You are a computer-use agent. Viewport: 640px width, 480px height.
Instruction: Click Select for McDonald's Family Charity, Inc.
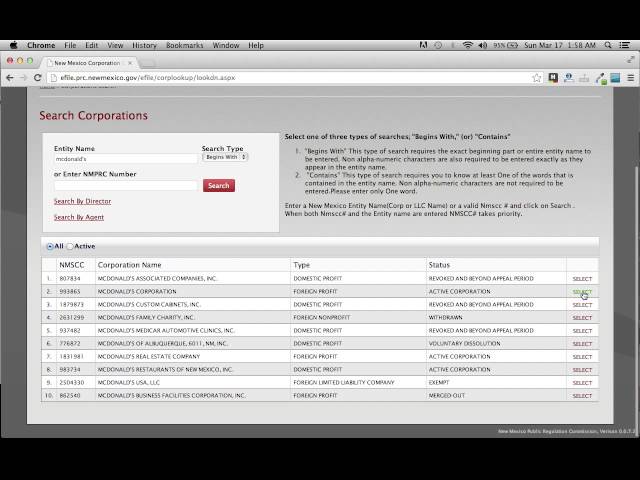tap(582, 318)
